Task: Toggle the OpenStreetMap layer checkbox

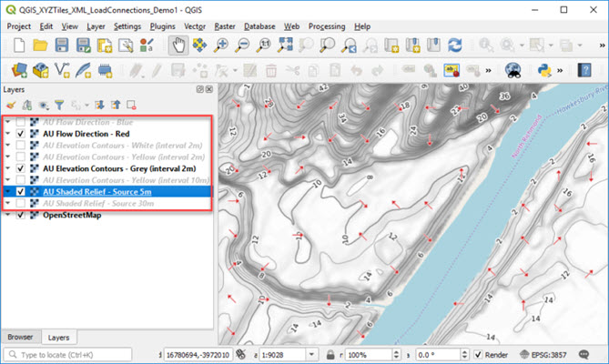Action: [x=21, y=215]
